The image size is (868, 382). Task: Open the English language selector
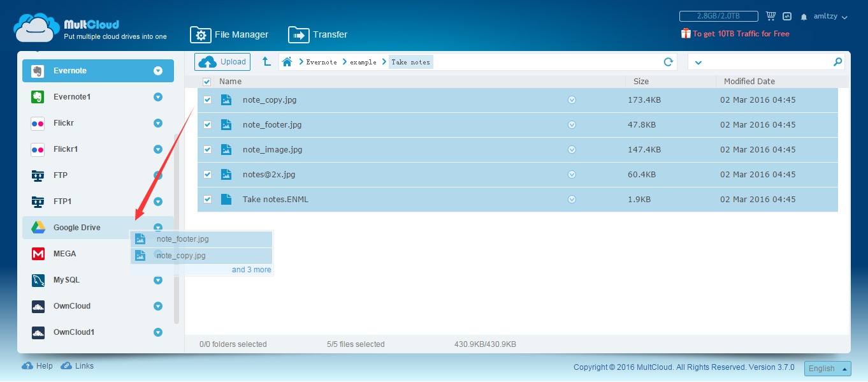[828, 369]
